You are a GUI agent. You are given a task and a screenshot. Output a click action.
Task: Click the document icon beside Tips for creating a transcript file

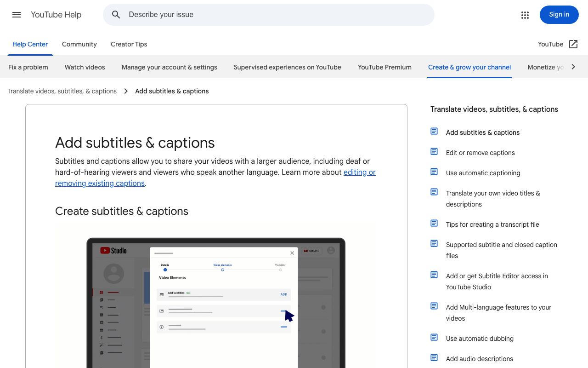[x=434, y=224]
